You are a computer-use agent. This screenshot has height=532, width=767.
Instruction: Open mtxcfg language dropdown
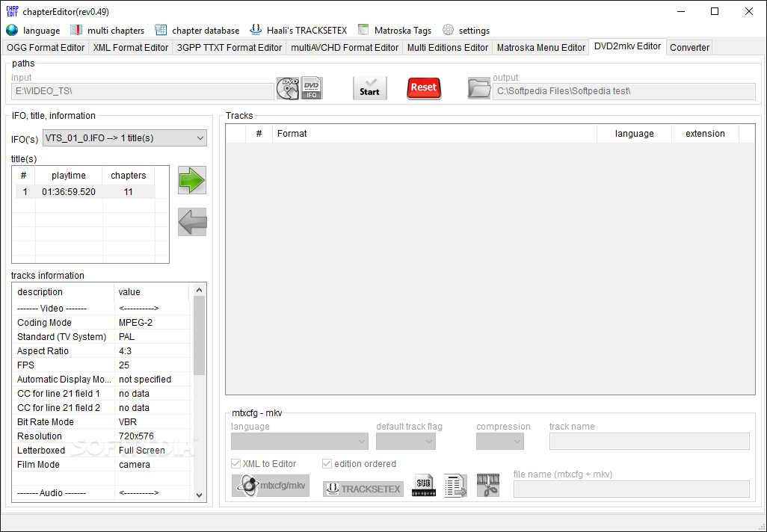coord(300,441)
